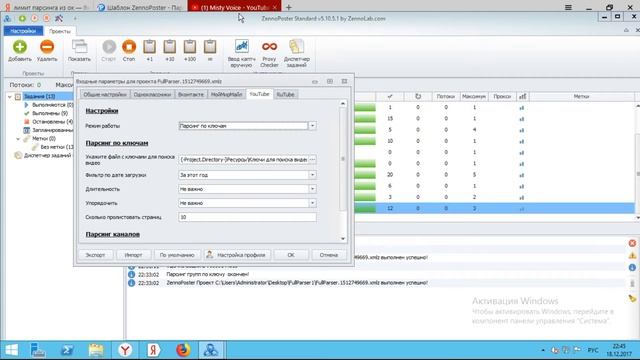640x360 pixels.
Task: Click the Отмена button
Action: pyautogui.click(x=329, y=255)
